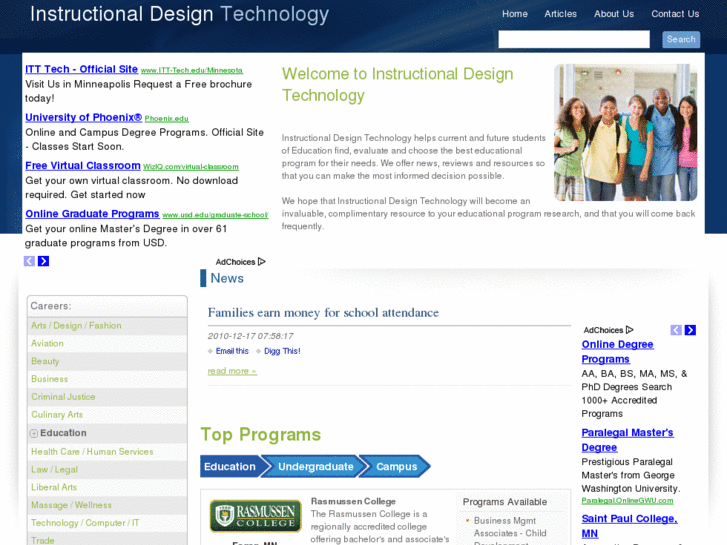
Task: Click the next arrow under left ads
Action: coord(44,261)
